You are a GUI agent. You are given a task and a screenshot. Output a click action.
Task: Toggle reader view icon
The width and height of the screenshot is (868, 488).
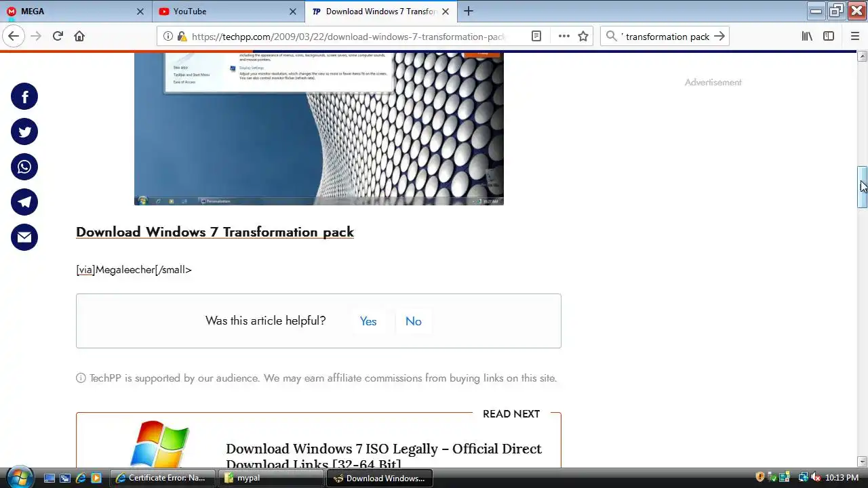point(536,37)
